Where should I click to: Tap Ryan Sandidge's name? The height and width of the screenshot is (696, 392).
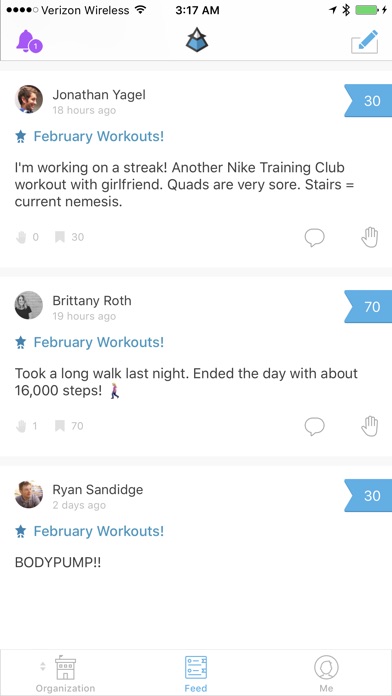(98, 490)
